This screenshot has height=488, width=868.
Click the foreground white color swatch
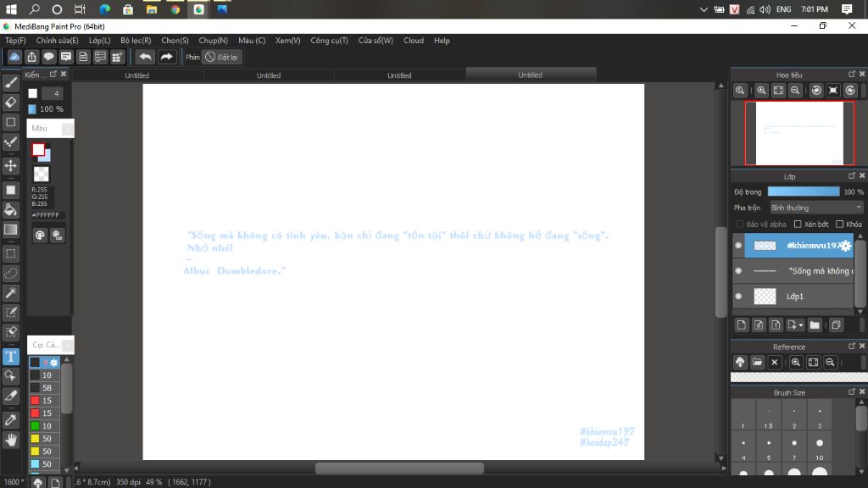(38, 149)
